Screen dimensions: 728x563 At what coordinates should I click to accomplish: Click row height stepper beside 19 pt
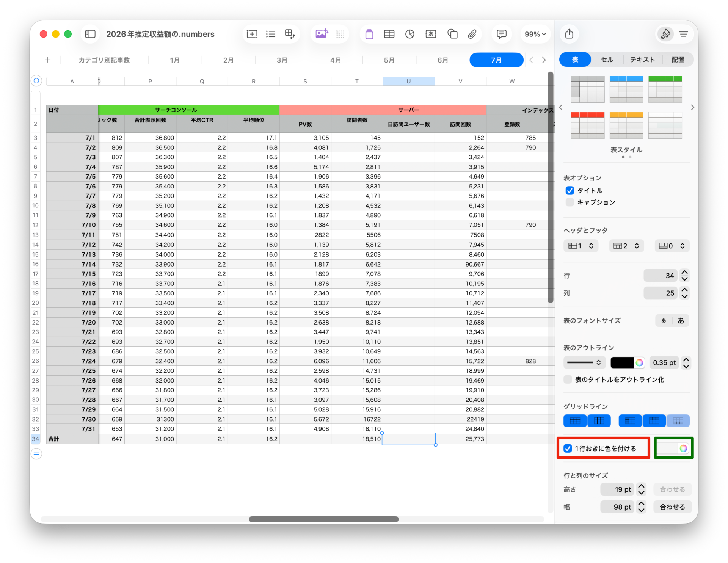click(641, 489)
